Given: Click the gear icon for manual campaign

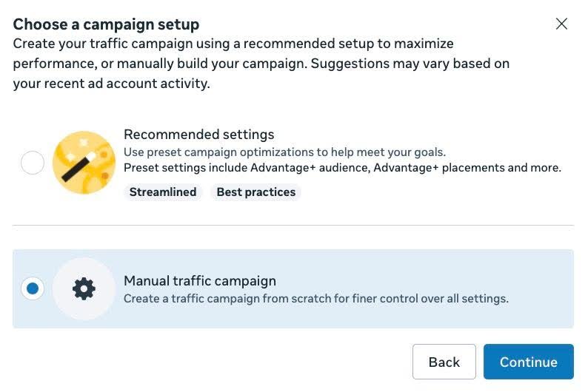Looking at the screenshot, I should pyautogui.click(x=84, y=288).
